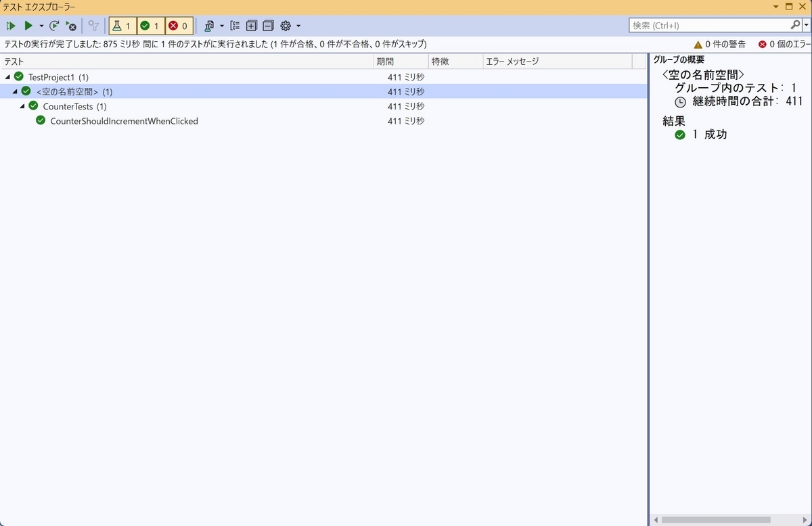Open the search options dropdown arrow
The height and width of the screenshot is (526, 812).
805,25
